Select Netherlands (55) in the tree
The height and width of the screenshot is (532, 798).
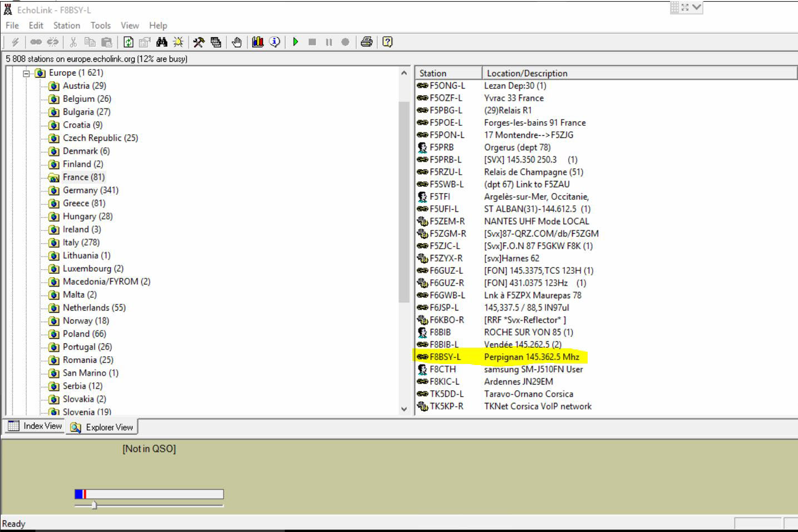[94, 308]
